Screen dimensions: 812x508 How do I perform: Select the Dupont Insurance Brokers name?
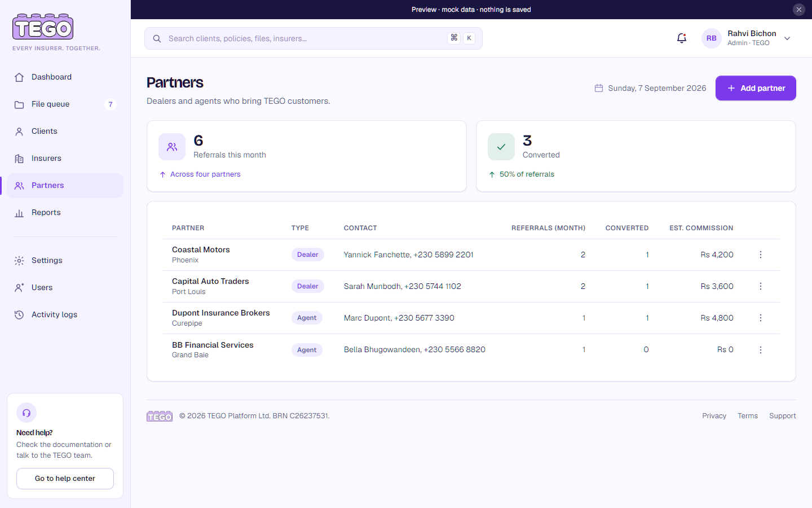[221, 313]
